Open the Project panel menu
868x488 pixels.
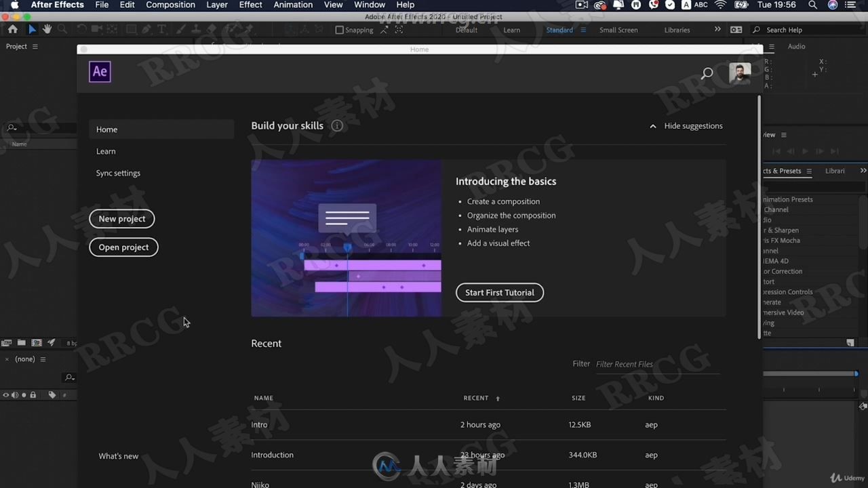(35, 46)
